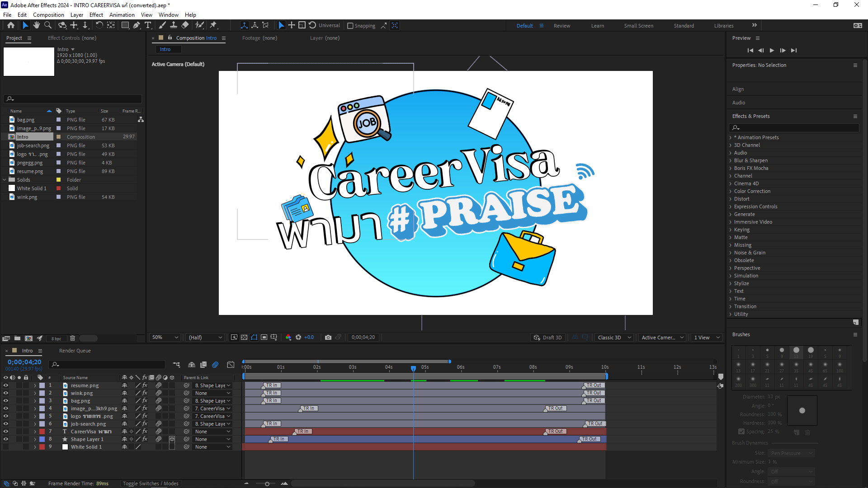Viewport: 868px width, 488px height.
Task: Reset exposure in the composition viewer
Action: click(298, 338)
